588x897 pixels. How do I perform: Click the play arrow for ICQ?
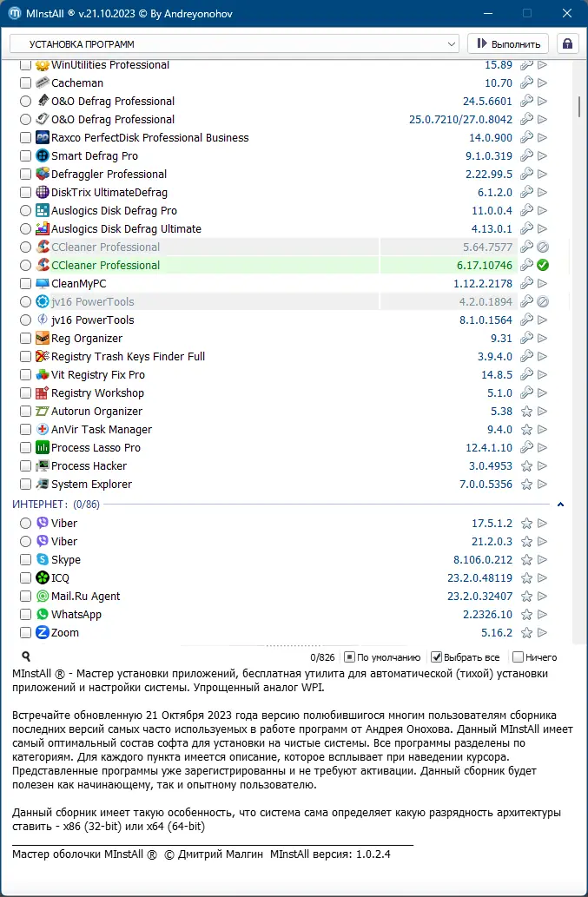pyautogui.click(x=543, y=577)
